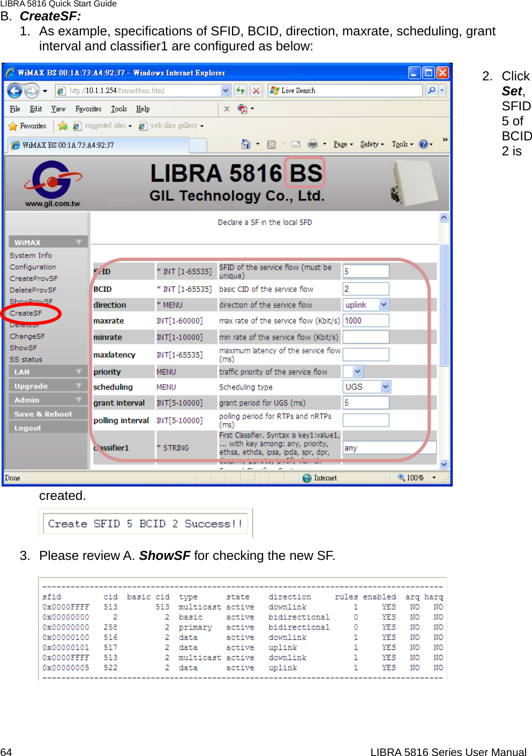Click the classifier1 input field showing any
The image size is (532, 756).
(389, 447)
